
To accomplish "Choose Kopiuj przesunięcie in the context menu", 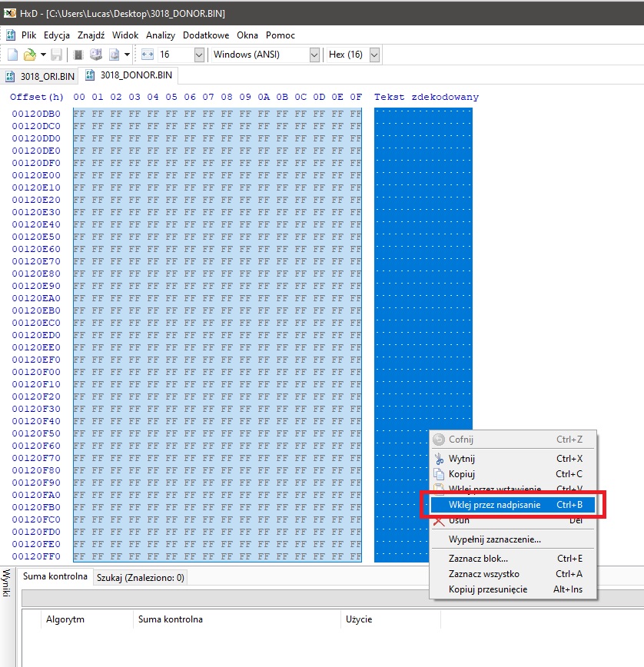I will (513, 589).
